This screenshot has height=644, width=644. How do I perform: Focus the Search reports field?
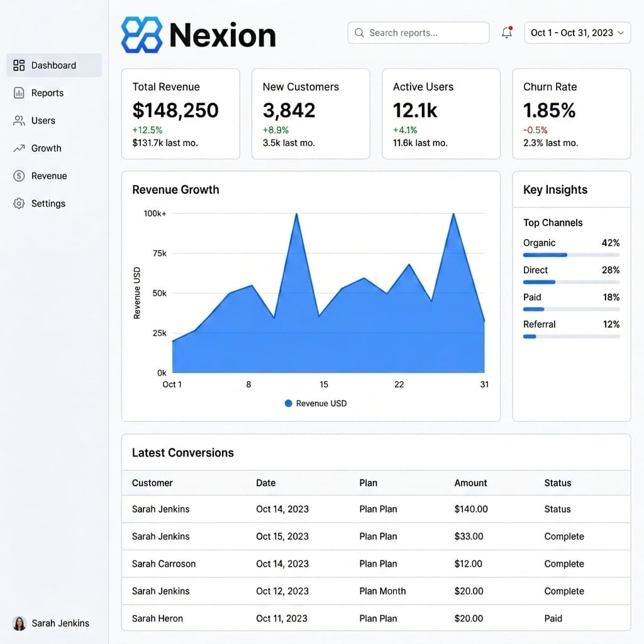coord(418,33)
